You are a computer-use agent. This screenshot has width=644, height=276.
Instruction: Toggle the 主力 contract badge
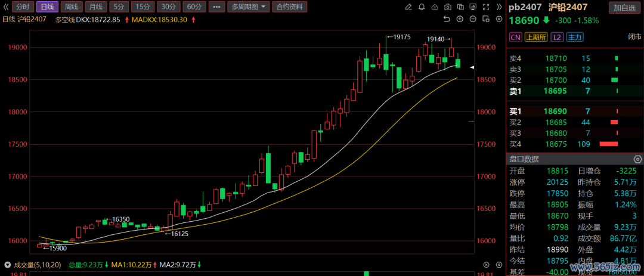click(x=574, y=37)
